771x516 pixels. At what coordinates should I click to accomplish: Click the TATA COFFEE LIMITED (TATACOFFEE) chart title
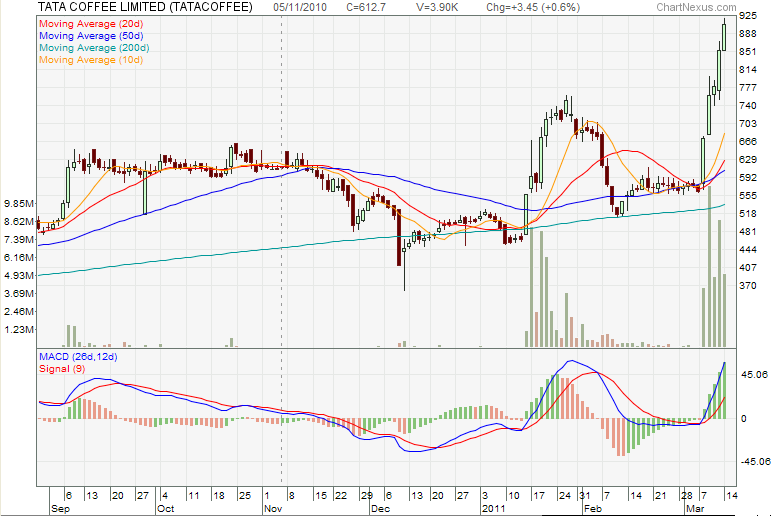145,7
